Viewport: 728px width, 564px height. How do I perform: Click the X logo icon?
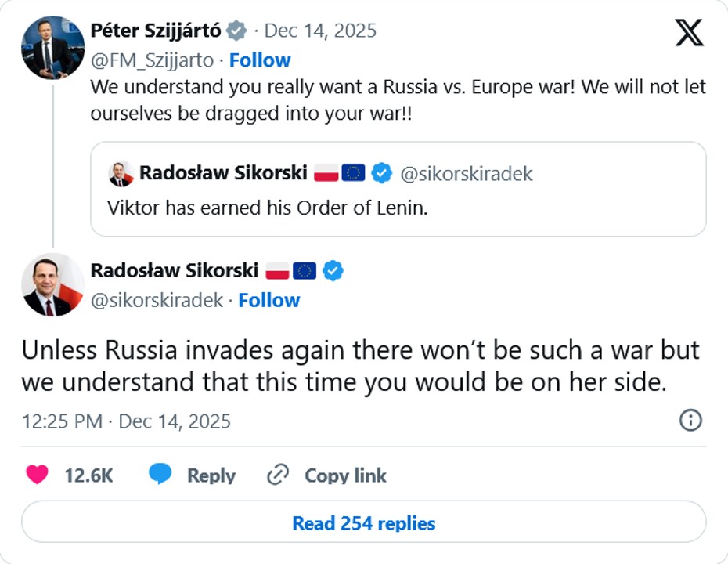coord(689,33)
